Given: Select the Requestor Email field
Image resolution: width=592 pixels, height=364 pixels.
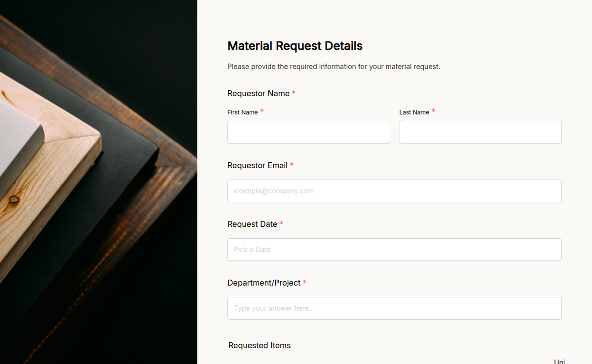Looking at the screenshot, I should [394, 191].
